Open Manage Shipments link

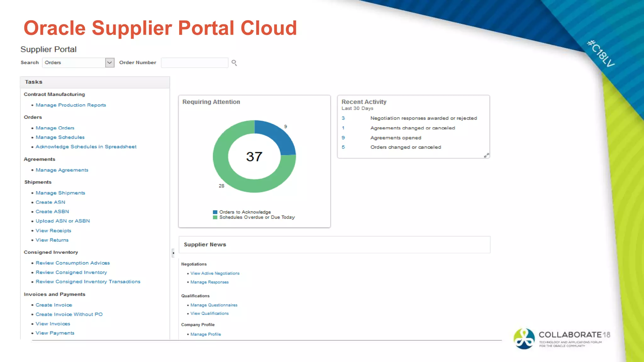(60, 193)
